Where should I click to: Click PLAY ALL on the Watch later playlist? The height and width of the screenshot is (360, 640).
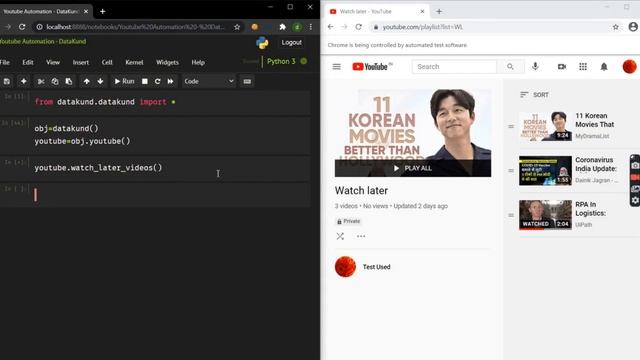(x=413, y=168)
